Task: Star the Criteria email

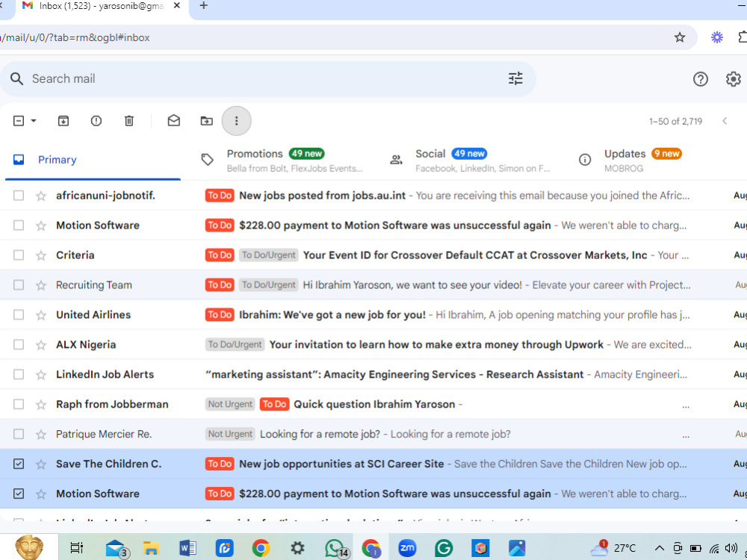Action: [x=41, y=255]
